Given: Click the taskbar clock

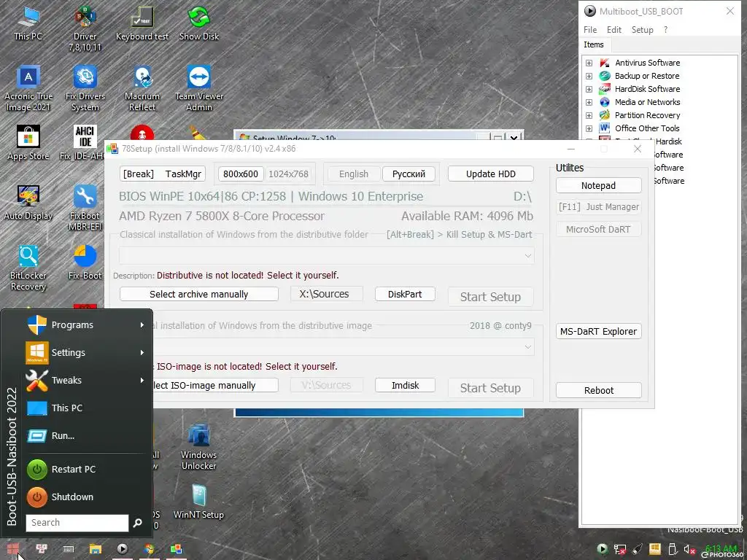Looking at the screenshot, I should 721,549.
